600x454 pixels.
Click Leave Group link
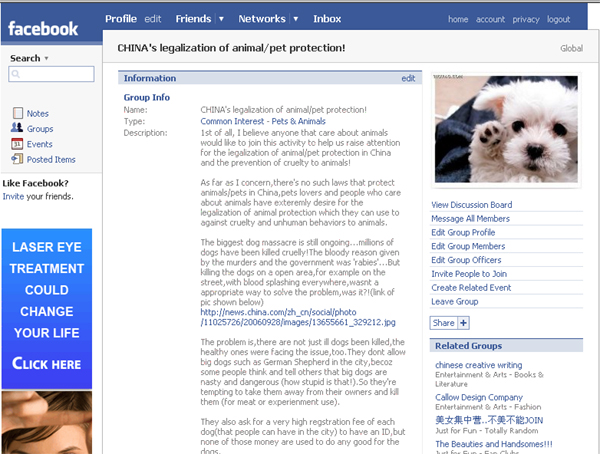pyautogui.click(x=455, y=302)
